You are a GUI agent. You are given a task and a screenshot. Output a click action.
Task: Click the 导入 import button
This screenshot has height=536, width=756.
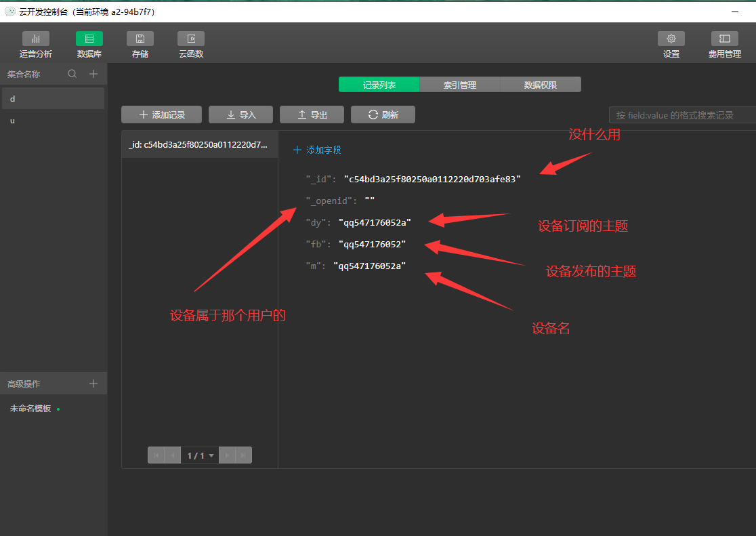click(x=240, y=115)
